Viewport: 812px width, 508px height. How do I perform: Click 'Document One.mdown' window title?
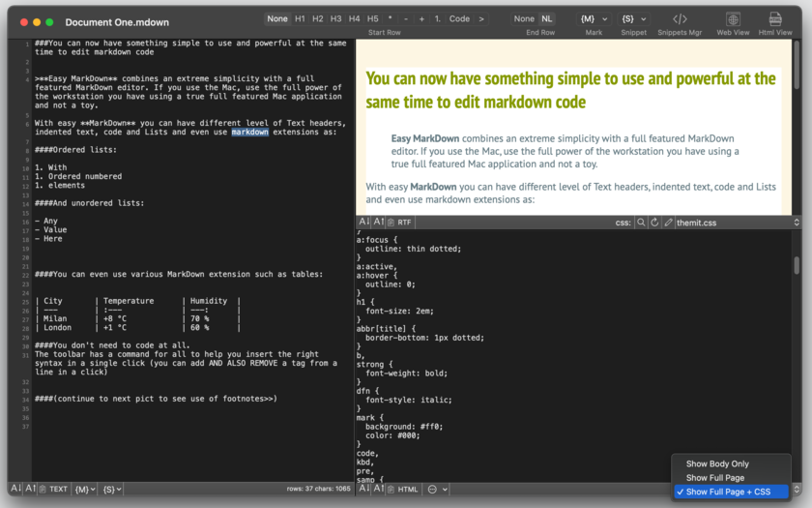[117, 22]
